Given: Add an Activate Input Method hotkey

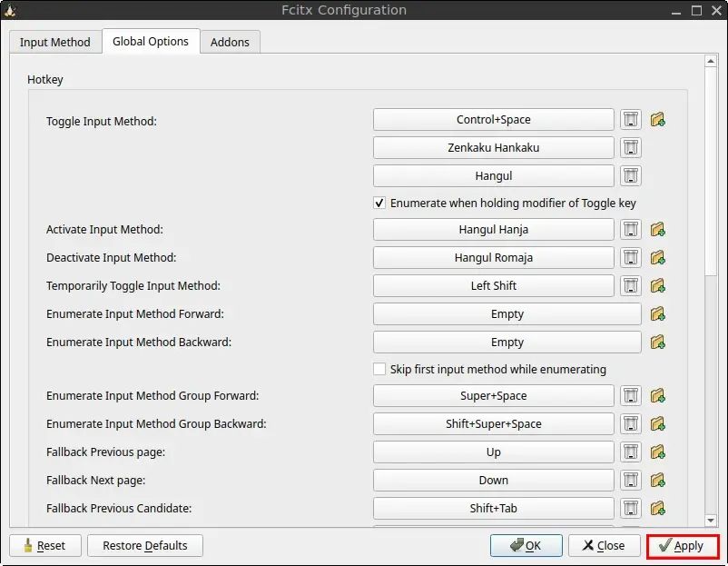Looking at the screenshot, I should 657,230.
